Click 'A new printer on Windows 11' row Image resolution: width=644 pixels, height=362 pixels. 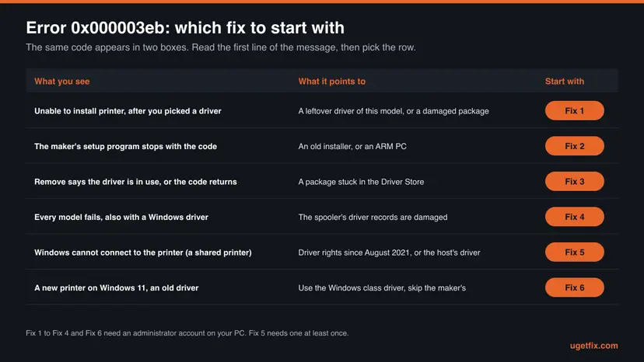click(116, 287)
